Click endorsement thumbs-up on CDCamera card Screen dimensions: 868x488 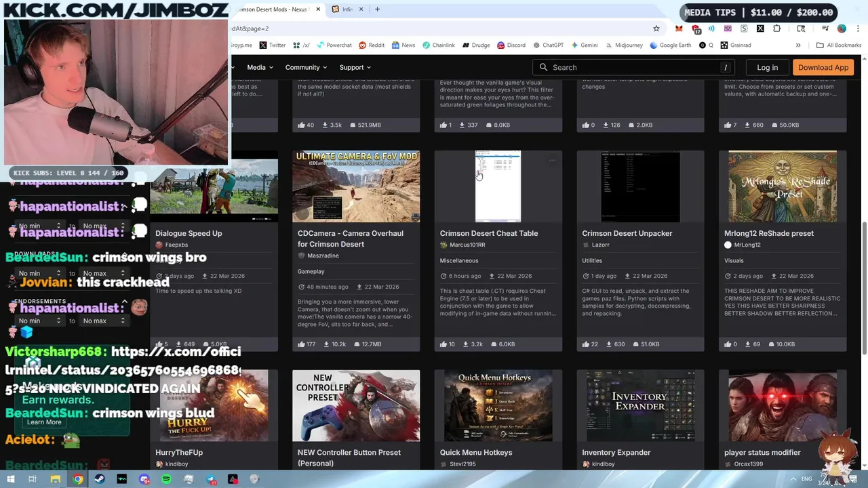tap(301, 344)
